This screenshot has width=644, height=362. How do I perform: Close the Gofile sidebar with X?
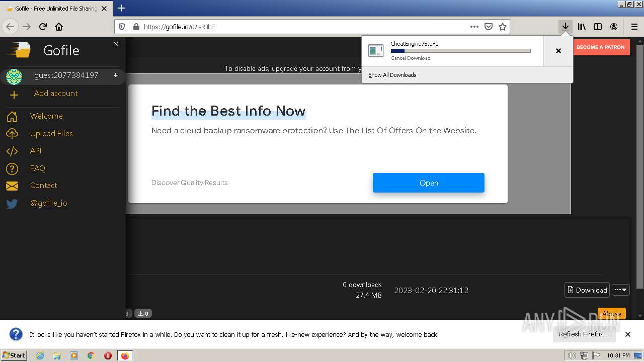[x=116, y=44]
